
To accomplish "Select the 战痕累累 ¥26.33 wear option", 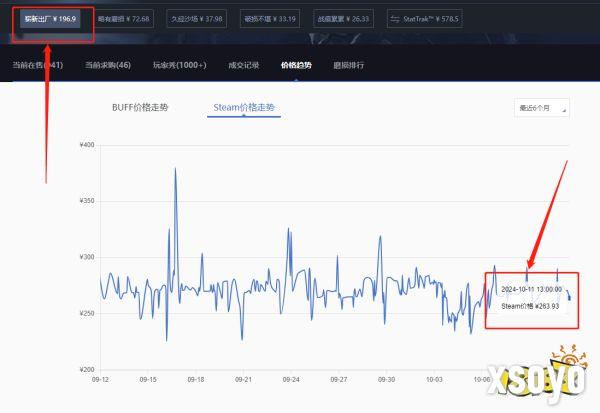I will pos(343,19).
